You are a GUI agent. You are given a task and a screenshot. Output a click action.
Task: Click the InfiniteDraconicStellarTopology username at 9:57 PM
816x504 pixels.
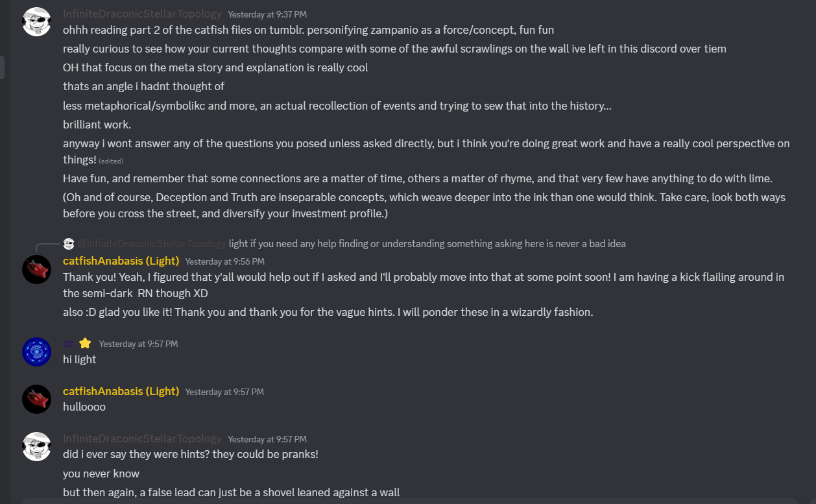click(142, 439)
